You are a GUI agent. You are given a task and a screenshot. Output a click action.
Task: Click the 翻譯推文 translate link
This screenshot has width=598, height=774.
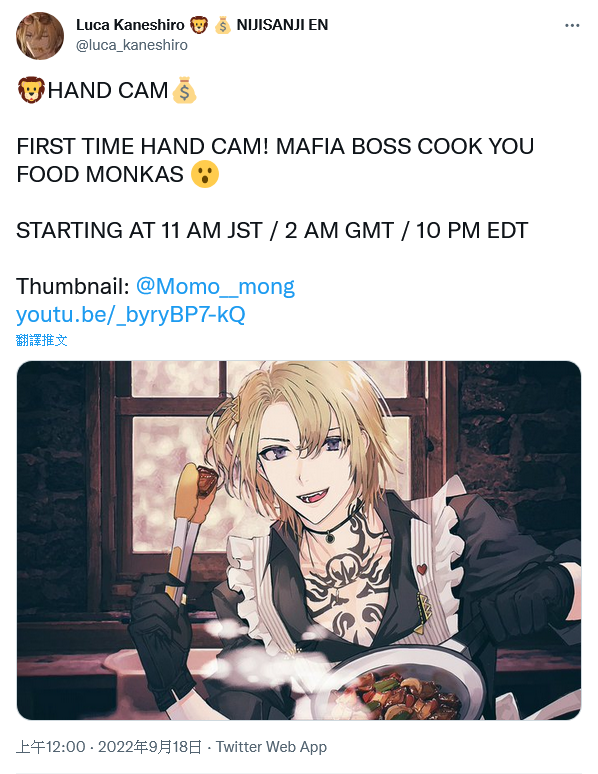[41, 340]
